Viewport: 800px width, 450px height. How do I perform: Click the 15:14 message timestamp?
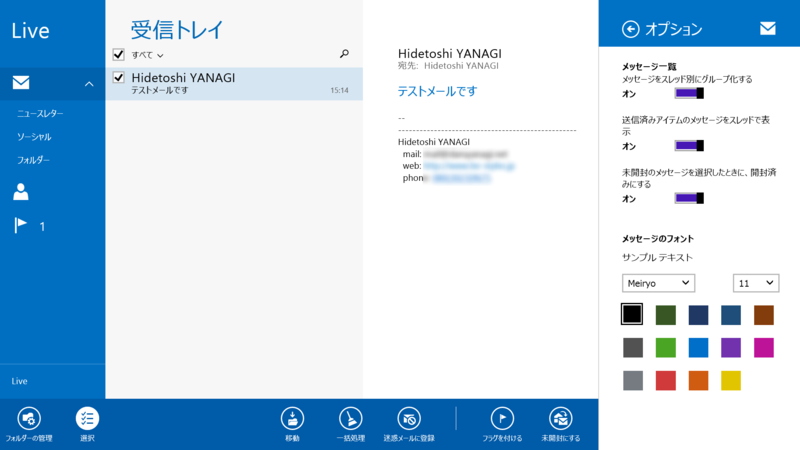[339, 90]
